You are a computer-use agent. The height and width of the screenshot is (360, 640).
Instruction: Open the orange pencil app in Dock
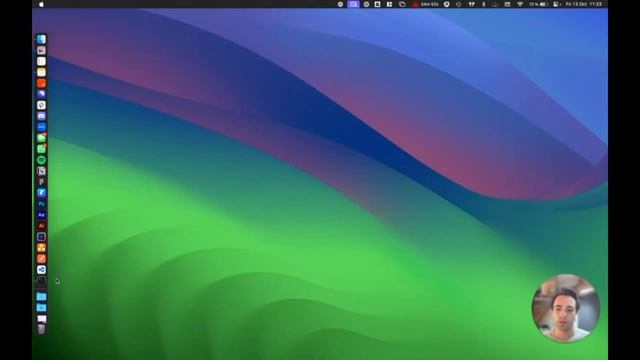click(x=41, y=259)
